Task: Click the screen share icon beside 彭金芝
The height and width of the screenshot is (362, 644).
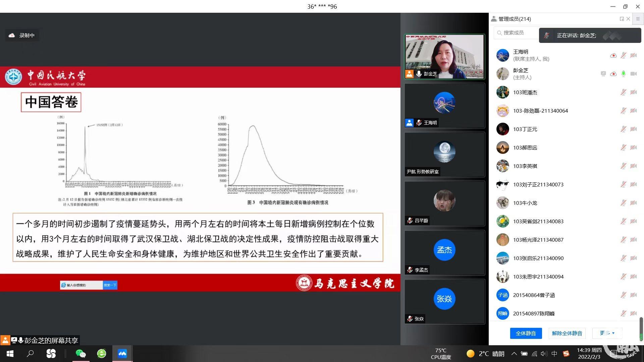Action: [603, 74]
